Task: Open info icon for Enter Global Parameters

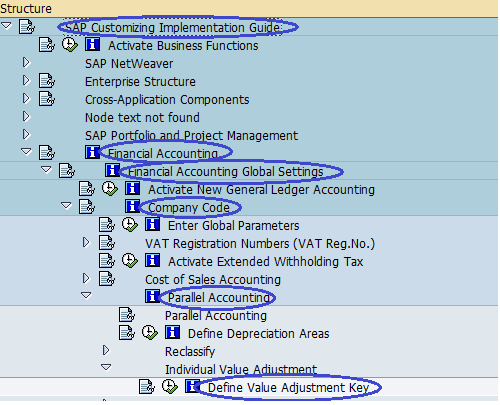Action: [152, 224]
